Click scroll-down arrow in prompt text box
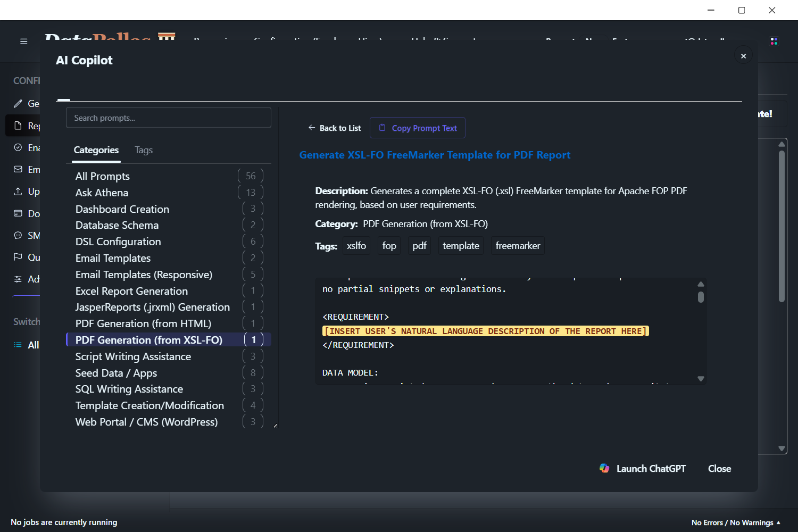The width and height of the screenshot is (798, 532). click(x=701, y=379)
